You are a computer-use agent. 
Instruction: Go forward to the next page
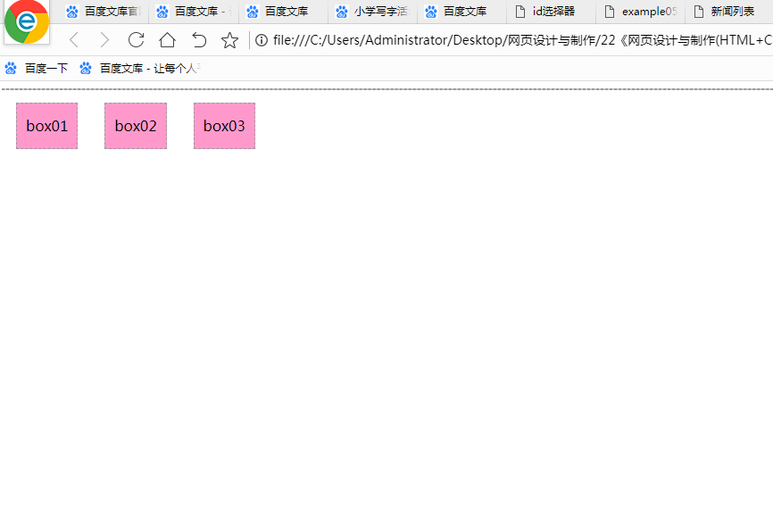click(104, 40)
